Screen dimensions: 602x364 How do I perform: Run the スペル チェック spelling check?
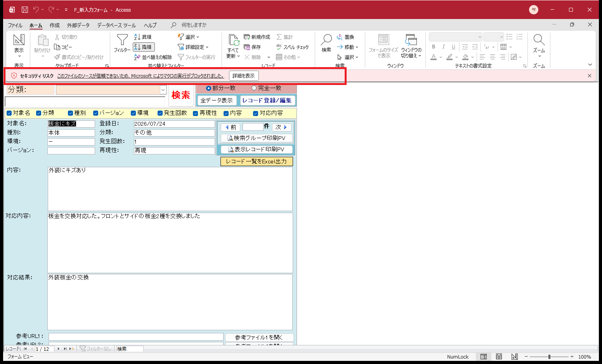tap(292, 47)
